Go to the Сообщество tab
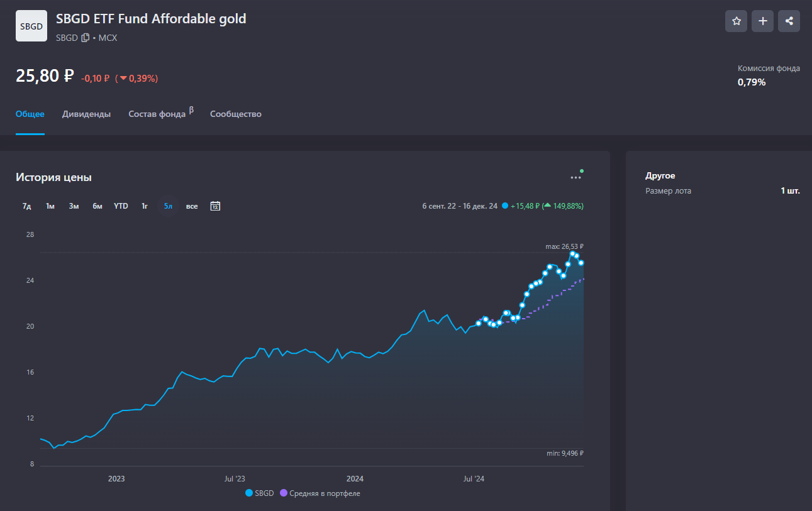Screen dimensions: 812x511 (x=236, y=114)
